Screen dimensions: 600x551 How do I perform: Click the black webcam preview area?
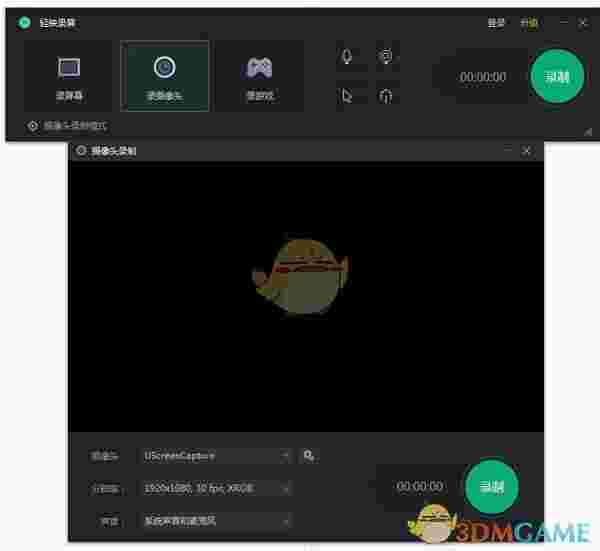click(306, 297)
